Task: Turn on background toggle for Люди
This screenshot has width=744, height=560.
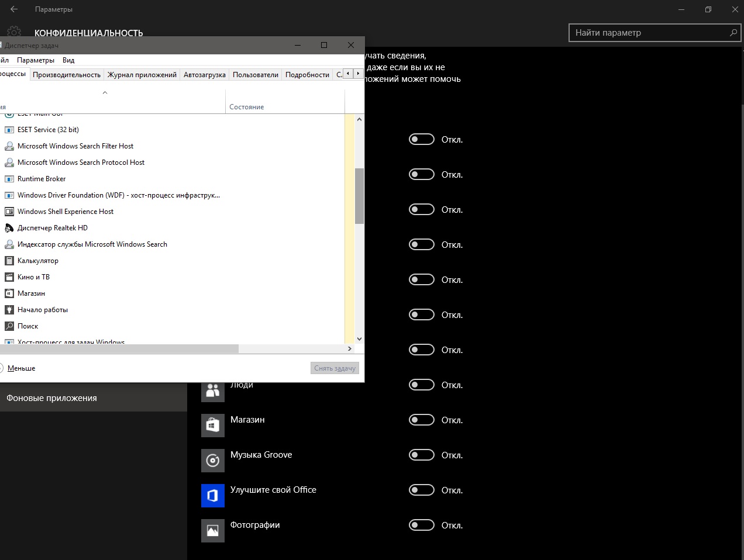Action: pos(422,385)
